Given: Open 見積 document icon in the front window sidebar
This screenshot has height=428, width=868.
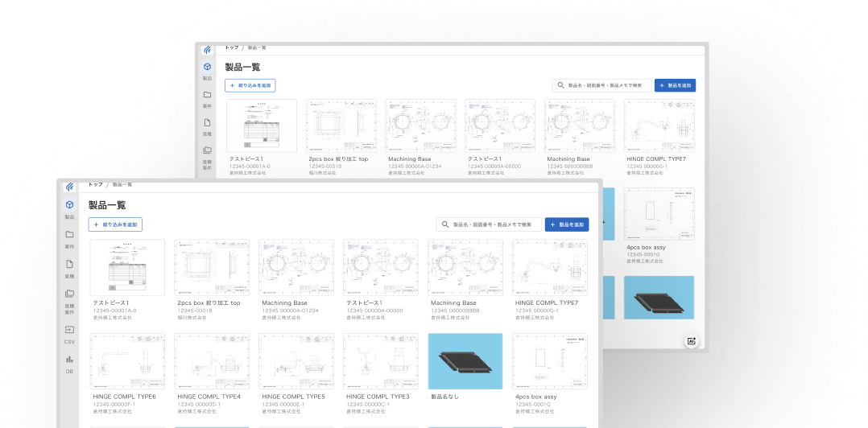Looking at the screenshot, I should coord(69,269).
